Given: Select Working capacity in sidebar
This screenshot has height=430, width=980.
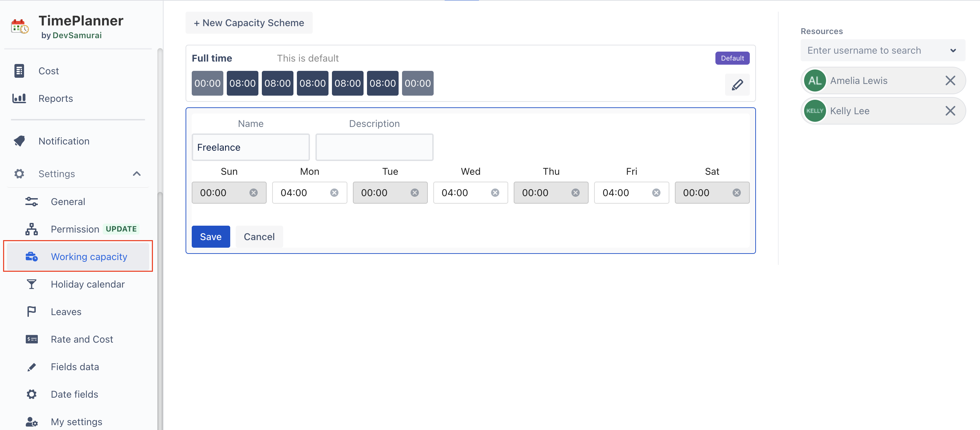Looking at the screenshot, I should 78,257.
